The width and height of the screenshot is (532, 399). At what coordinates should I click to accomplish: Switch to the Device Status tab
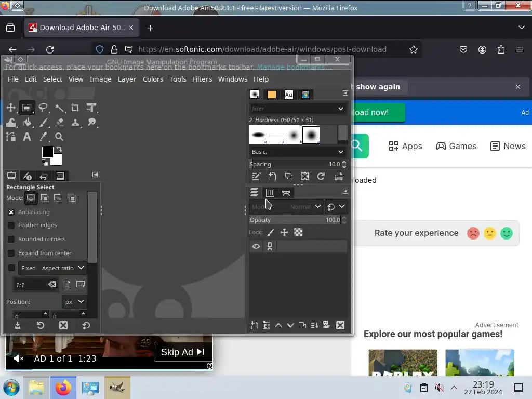[27, 176]
